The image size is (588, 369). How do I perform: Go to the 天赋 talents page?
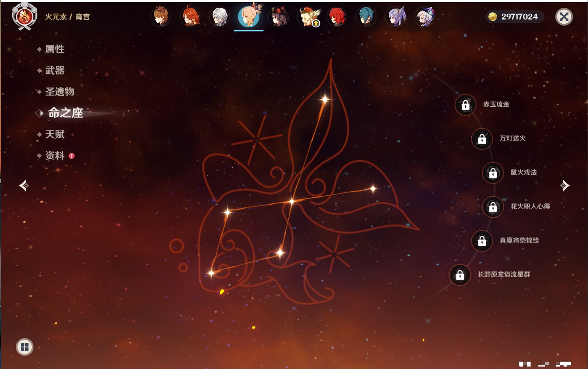click(55, 134)
